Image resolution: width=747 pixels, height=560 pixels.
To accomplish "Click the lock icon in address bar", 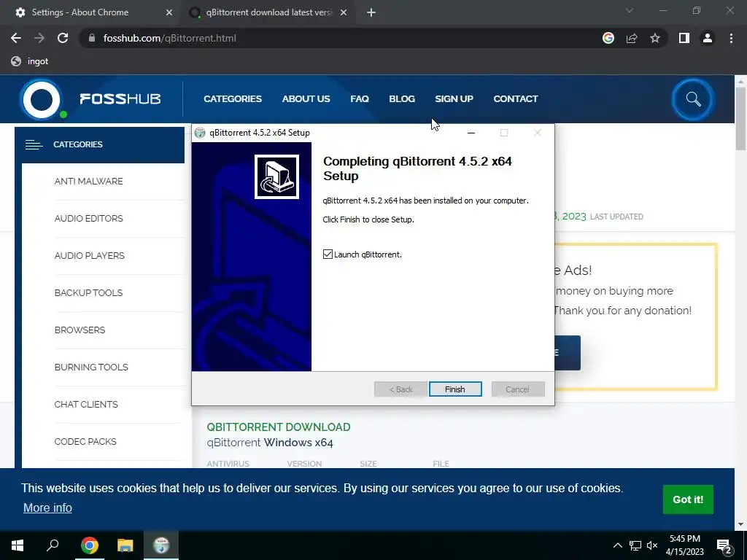I will pyautogui.click(x=92, y=38).
